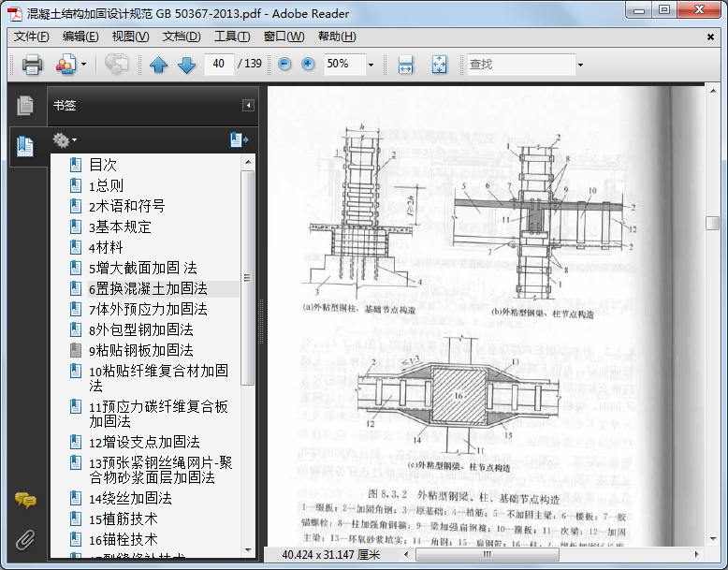Open the Comments panel icon
Image resolution: width=728 pixels, height=570 pixels.
click(25, 501)
